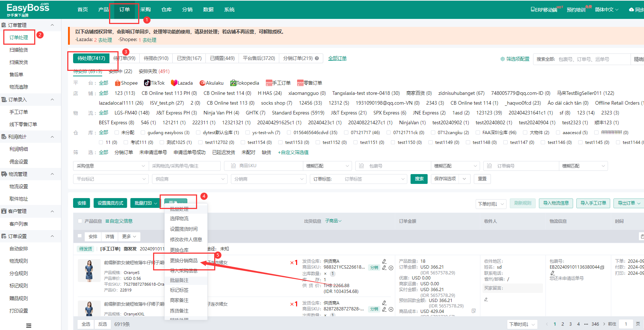This screenshot has width=644, height=330.
Task: Filter orders by Shopee platform icon
Action: tap(117, 83)
